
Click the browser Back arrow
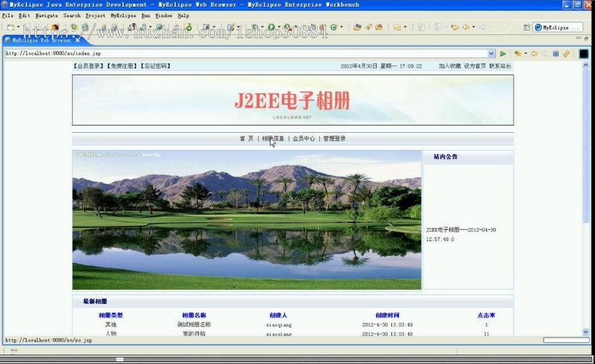[x=534, y=54]
